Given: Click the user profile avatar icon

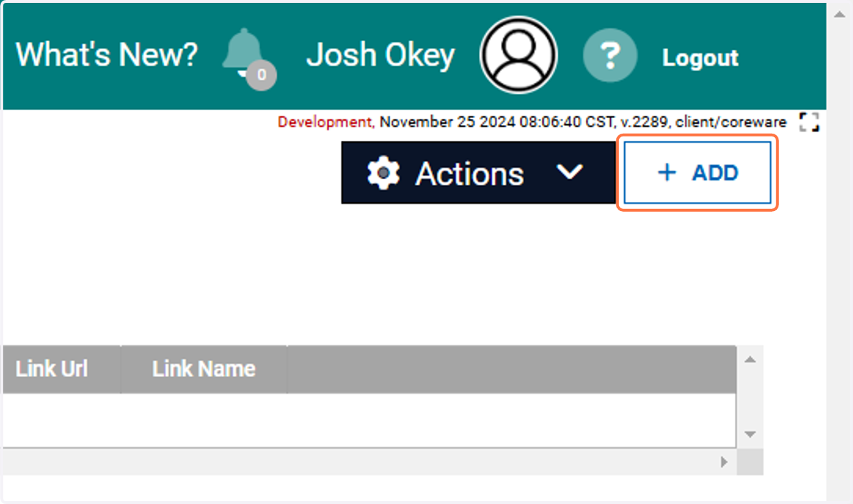Looking at the screenshot, I should click(x=519, y=55).
